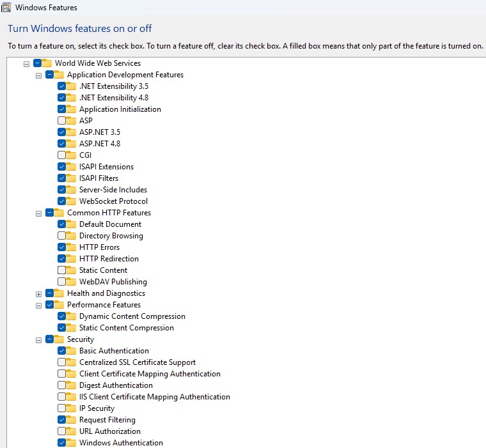Image resolution: width=486 pixels, height=448 pixels.
Task: Uncheck Default Document checkbox
Action: tap(61, 224)
